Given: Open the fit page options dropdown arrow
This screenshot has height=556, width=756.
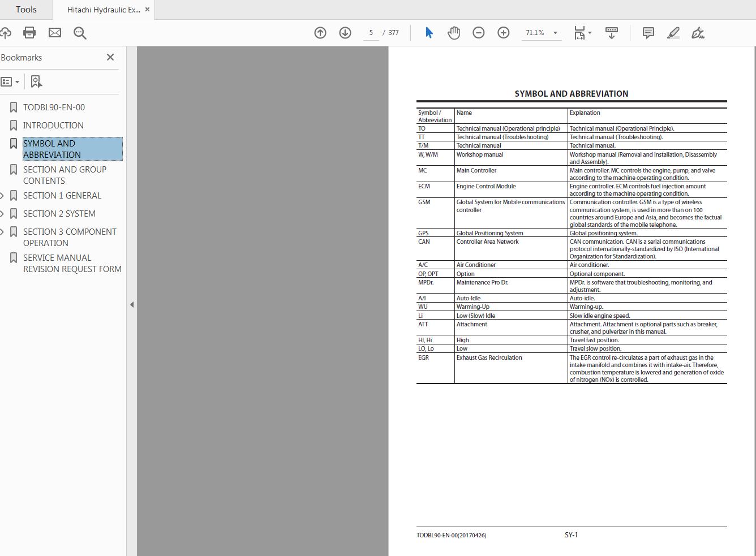Looking at the screenshot, I should click(x=590, y=33).
